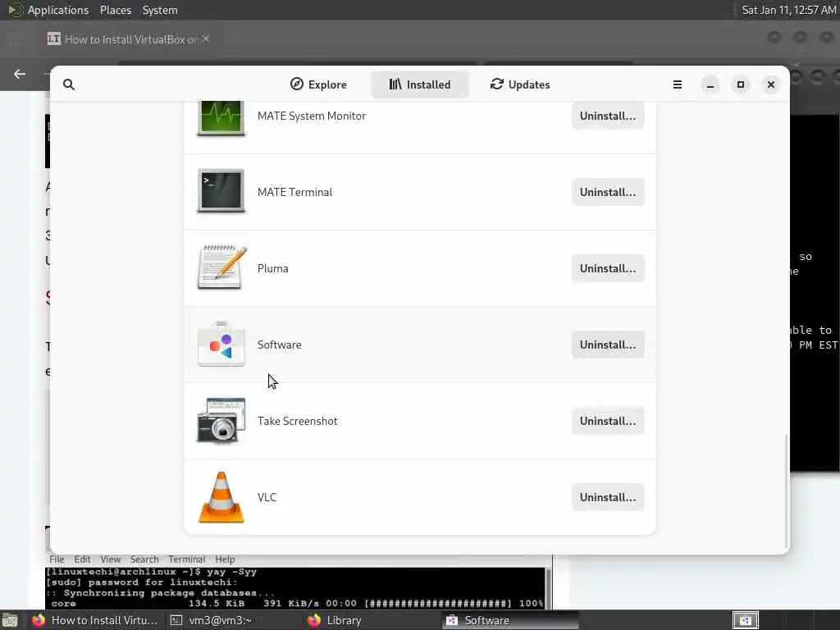
Task: Close the Software window
Action: coord(771,84)
